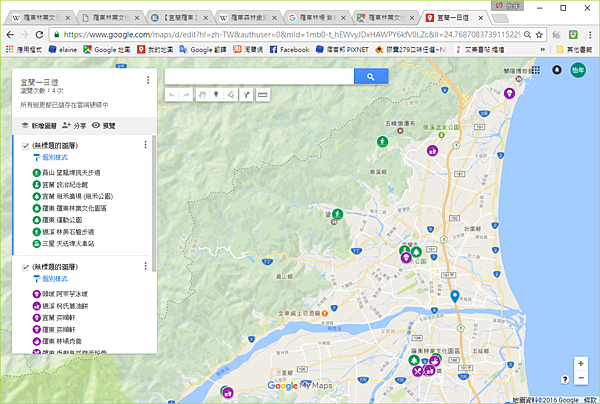
Task: Zoom in with the plus button
Action: (x=580, y=364)
